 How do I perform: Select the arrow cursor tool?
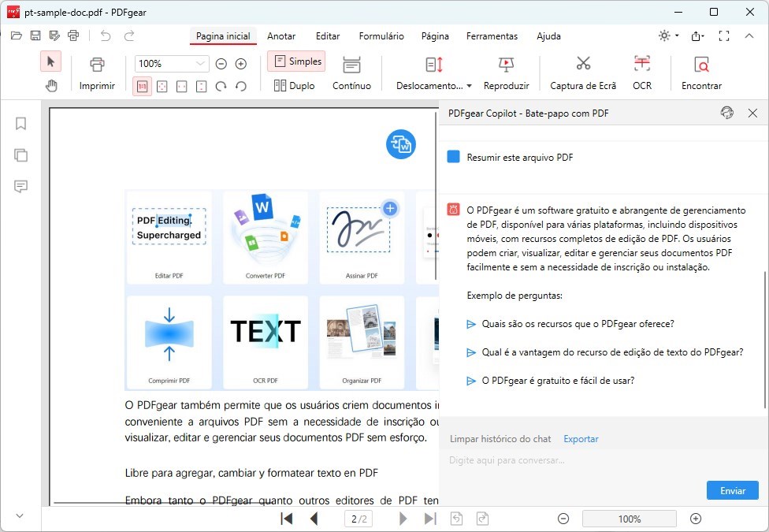pos(50,61)
